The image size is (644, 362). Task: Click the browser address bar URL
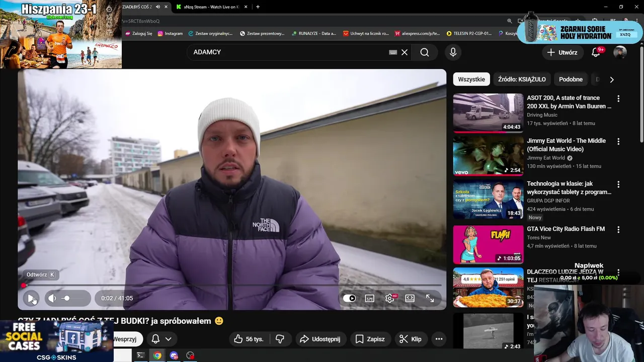312,21
